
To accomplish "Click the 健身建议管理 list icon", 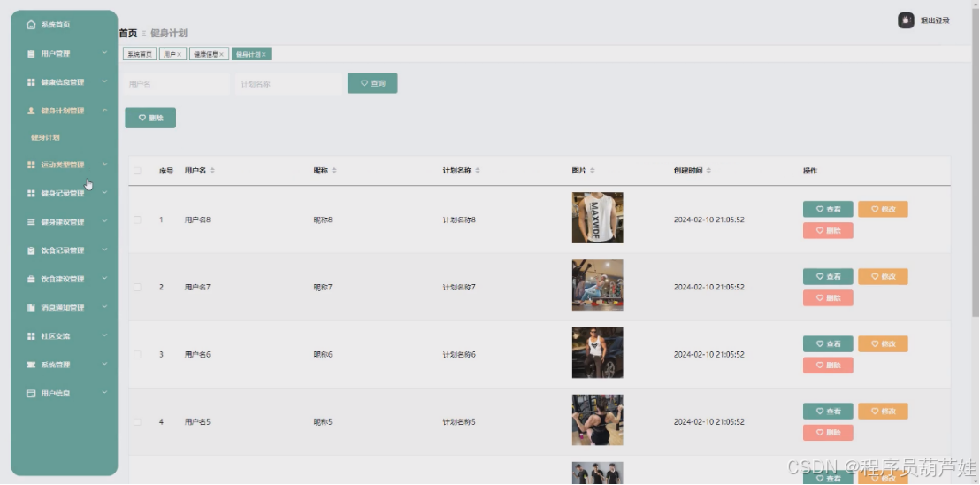I will [31, 222].
